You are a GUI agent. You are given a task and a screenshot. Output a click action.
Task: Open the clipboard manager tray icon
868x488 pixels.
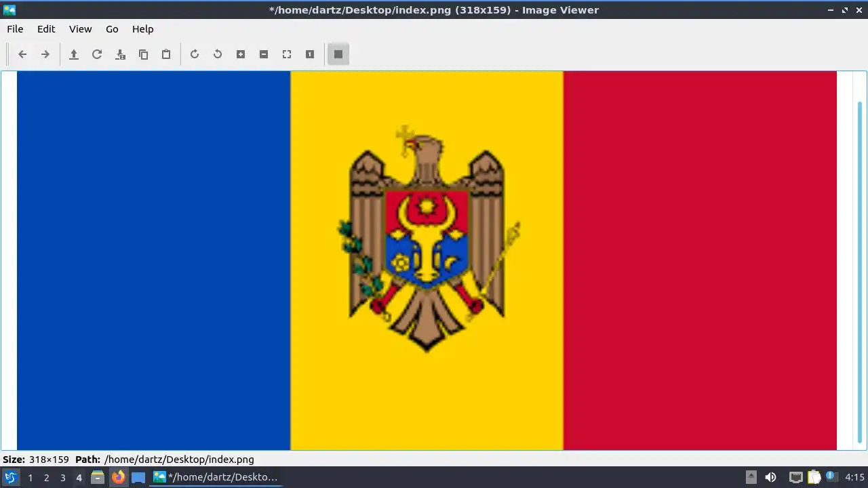[x=814, y=477]
